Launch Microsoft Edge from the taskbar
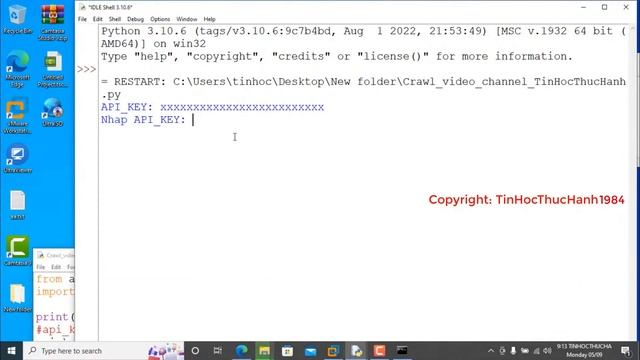The height and width of the screenshot is (360, 640). 242,351
